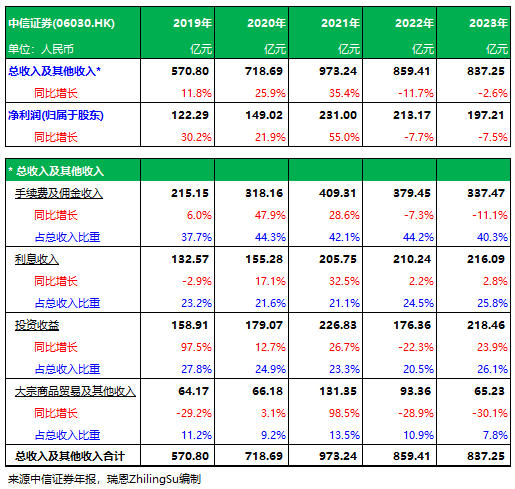Click total revenue value 973.24 for 2021

click(338, 71)
